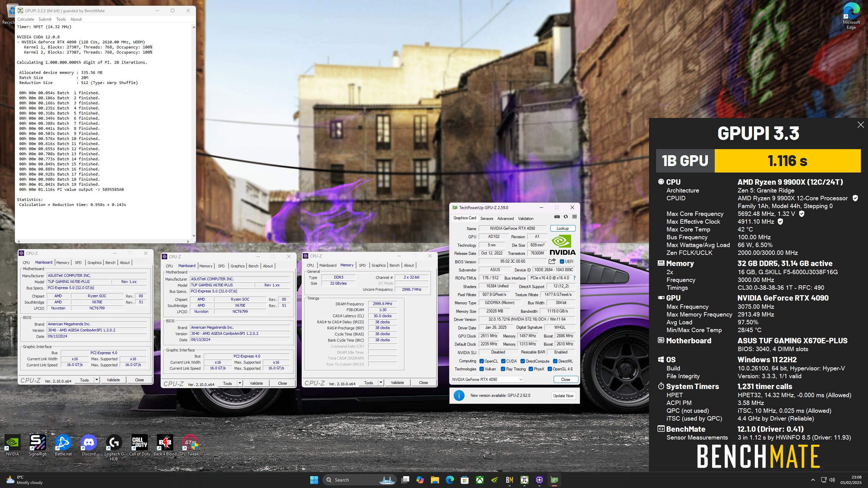The image size is (868, 488).
Task: Click the GPU-Z screenshot camera icon
Action: (x=557, y=217)
